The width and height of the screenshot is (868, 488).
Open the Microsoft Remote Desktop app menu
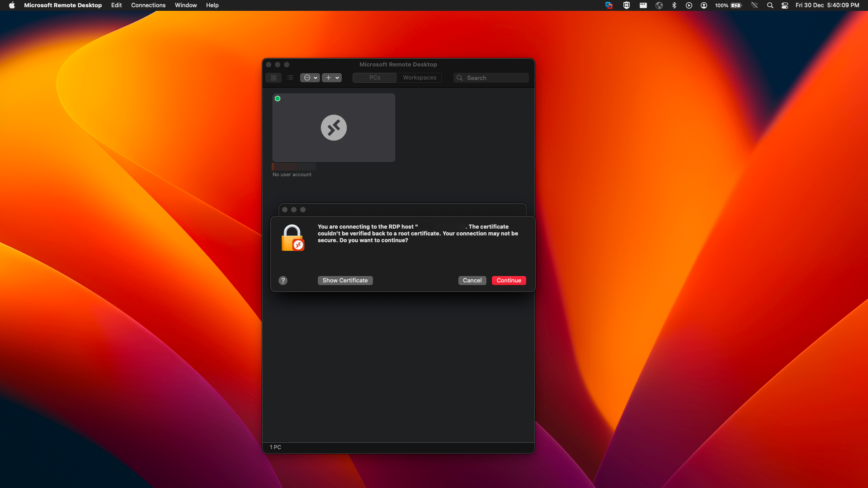coord(63,5)
